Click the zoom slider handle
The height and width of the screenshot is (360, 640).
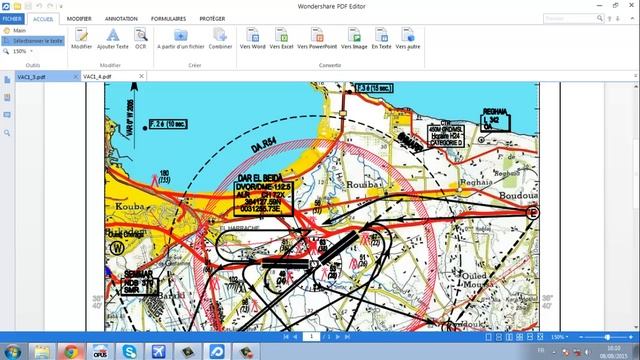point(607,337)
